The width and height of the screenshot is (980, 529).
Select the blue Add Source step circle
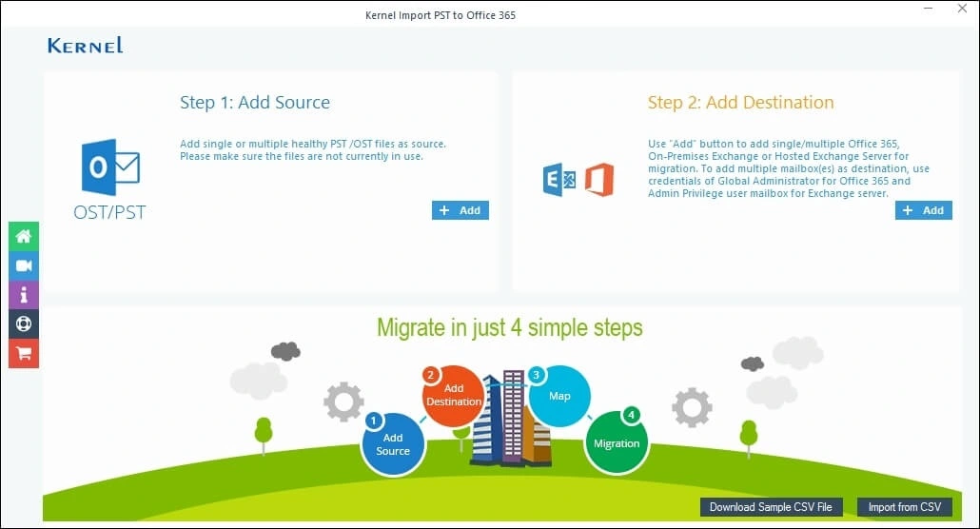click(393, 443)
